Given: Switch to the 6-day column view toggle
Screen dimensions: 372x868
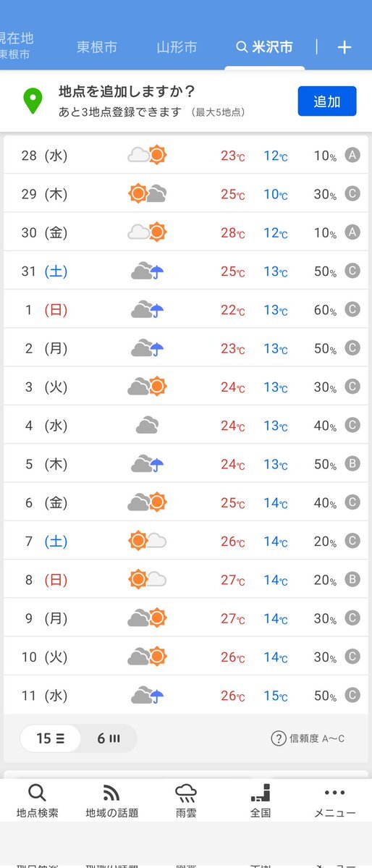Looking at the screenshot, I should [109, 738].
